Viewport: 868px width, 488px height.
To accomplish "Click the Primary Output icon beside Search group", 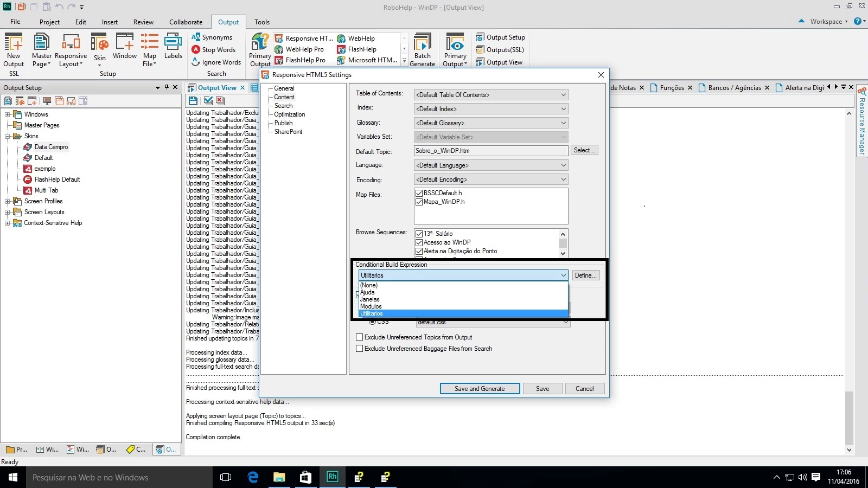I will pos(260,50).
